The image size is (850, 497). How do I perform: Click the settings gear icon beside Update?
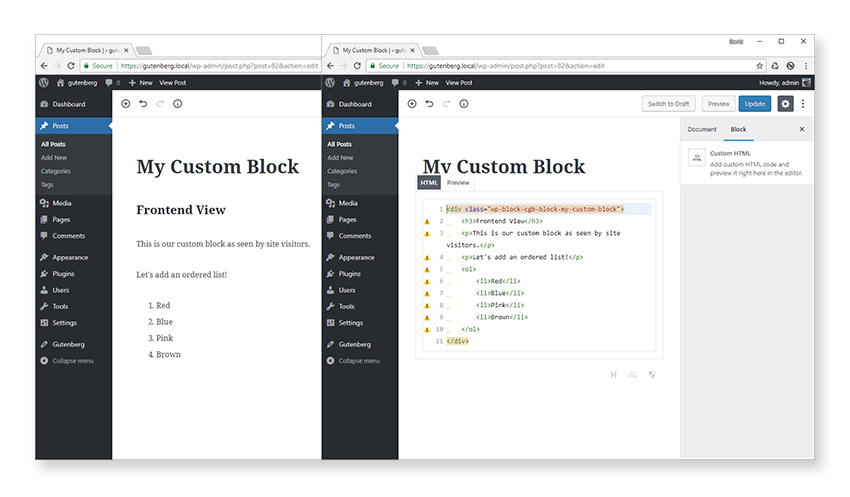pos(785,104)
